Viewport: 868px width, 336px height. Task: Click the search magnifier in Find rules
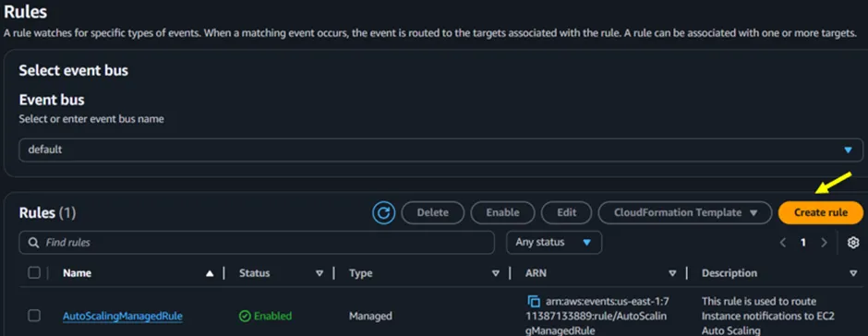click(x=33, y=243)
